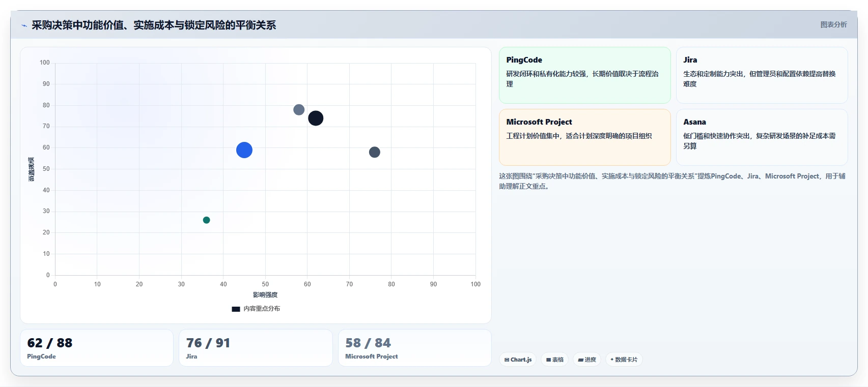
Task: Click the 影响强度 x-axis title
Action: pos(265,295)
